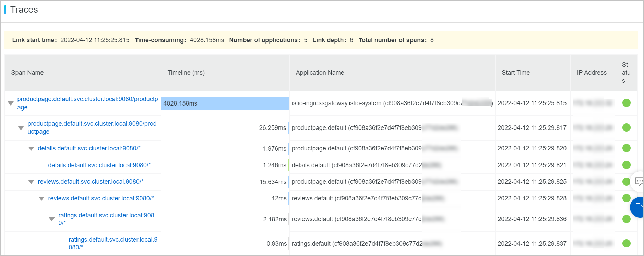The image size is (644, 256).
Task: Click the Time-consuming 4028.158ms summary value
Action: 207,40
